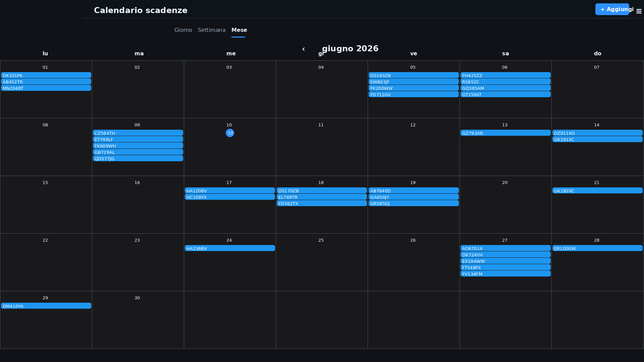Open deadline DS163ZB
The width and height of the screenshot is (644, 362).
click(414, 75)
